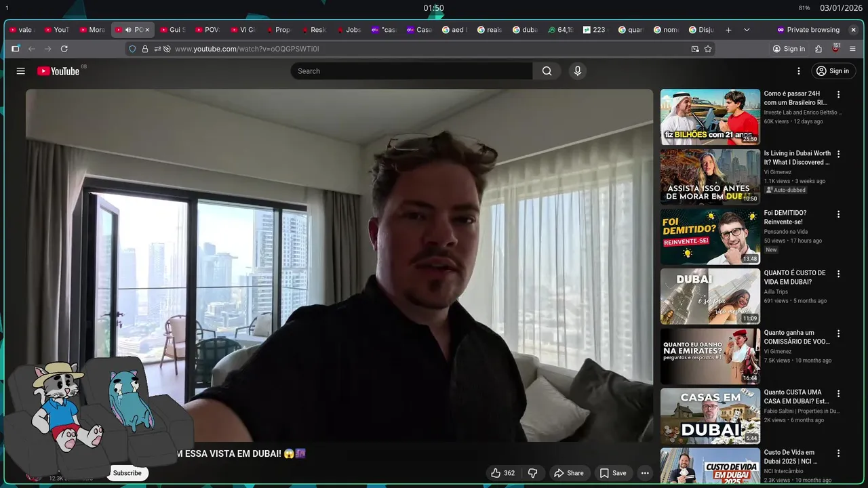Switch to the 'Gui S' tab

pos(172,30)
